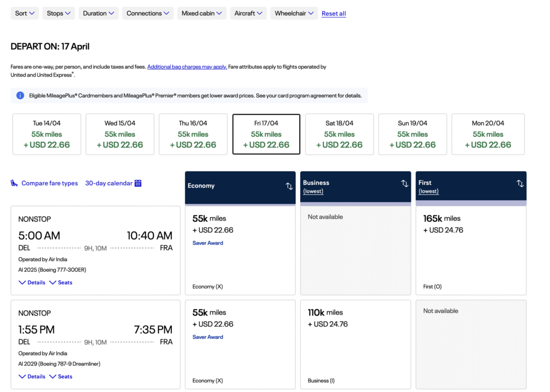Screen dimensions: 550x392
Task: Expand Seats for the AI 2025 flight
Action: (61, 282)
